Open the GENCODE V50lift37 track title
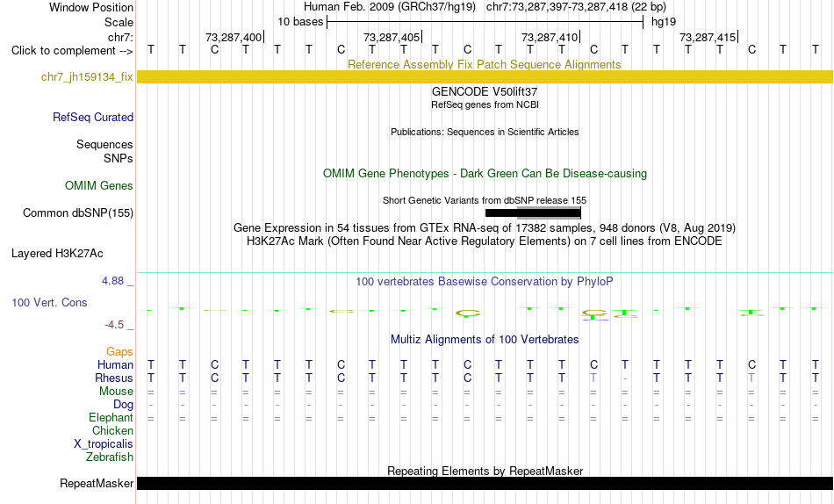834x504 pixels. (485, 92)
